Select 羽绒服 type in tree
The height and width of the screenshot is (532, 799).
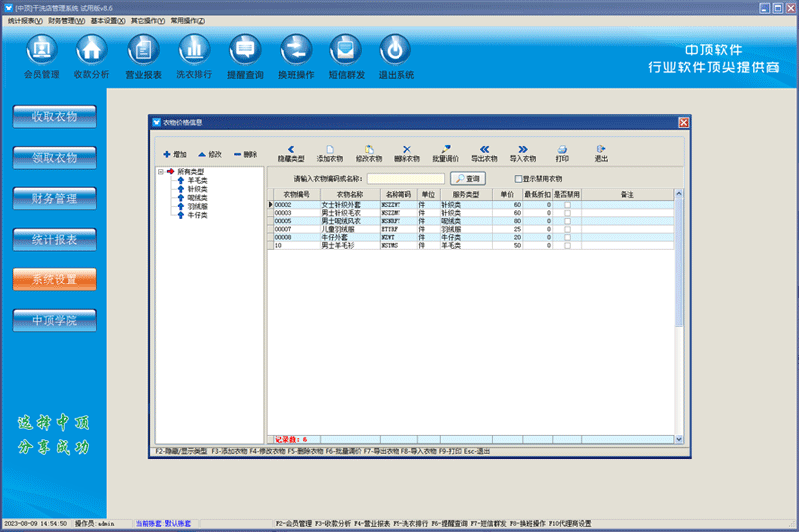pyautogui.click(x=197, y=207)
